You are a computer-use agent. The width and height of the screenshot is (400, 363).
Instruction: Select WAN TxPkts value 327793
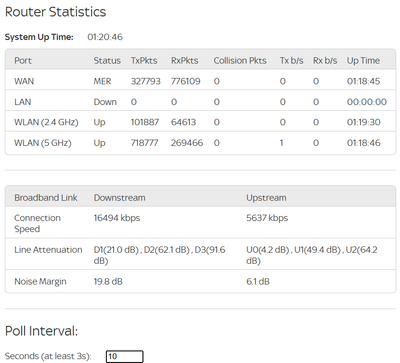pos(146,81)
